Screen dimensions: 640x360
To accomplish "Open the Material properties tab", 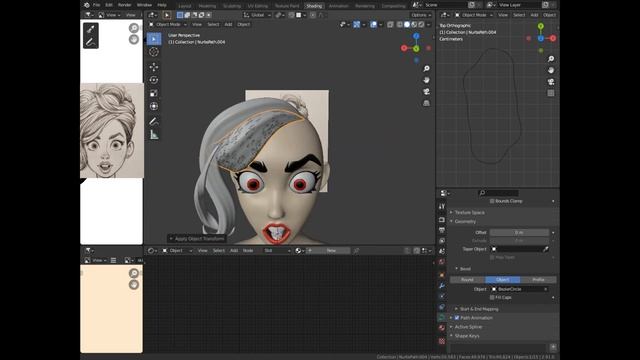I will (442, 328).
